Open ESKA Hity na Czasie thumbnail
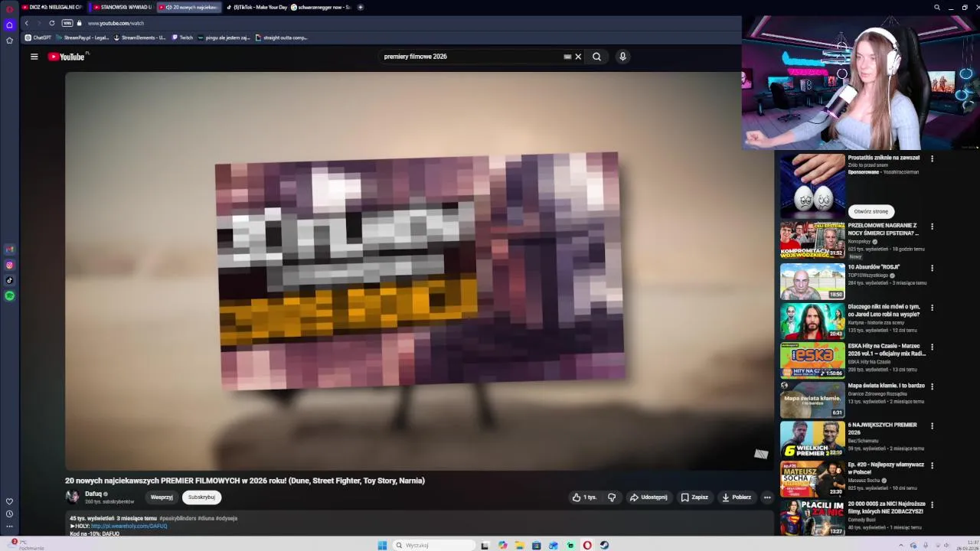 coord(812,360)
